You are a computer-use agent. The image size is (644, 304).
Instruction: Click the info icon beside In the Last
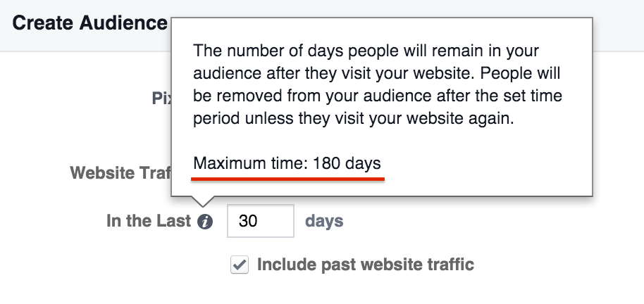click(x=205, y=222)
